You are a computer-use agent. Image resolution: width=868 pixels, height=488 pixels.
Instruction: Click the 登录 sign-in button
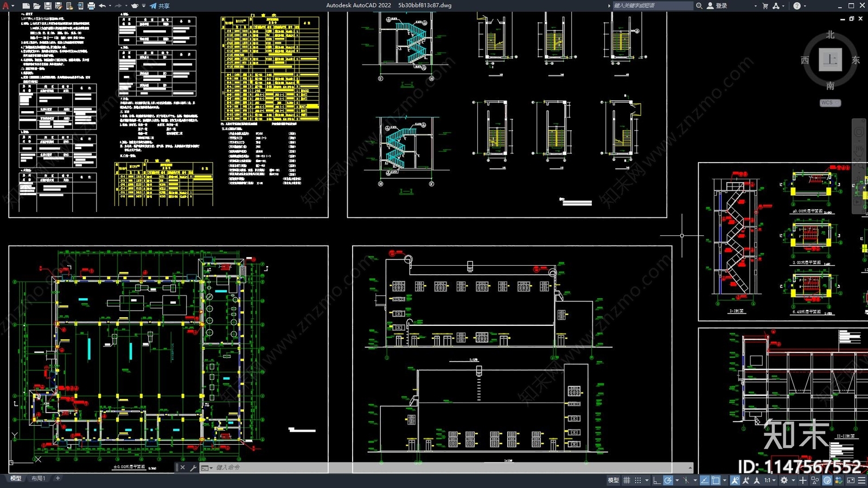[x=718, y=6]
